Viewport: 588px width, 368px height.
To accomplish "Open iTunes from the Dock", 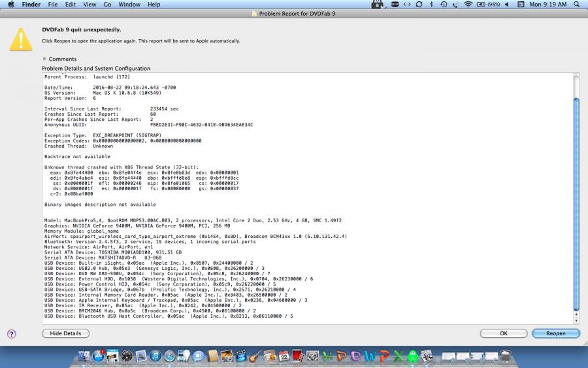I will (x=155, y=356).
